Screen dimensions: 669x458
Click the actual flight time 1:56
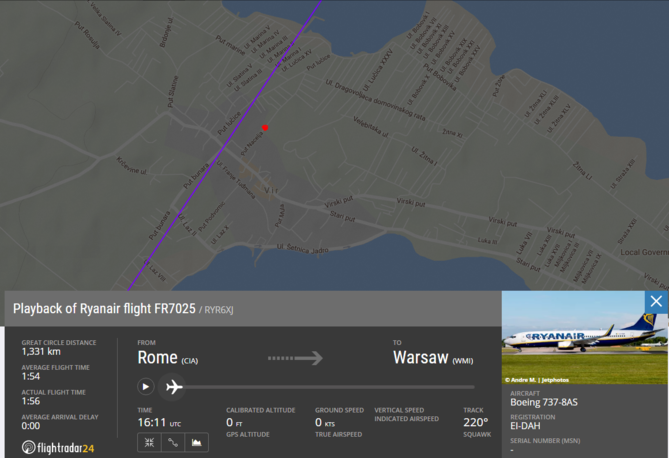31,401
